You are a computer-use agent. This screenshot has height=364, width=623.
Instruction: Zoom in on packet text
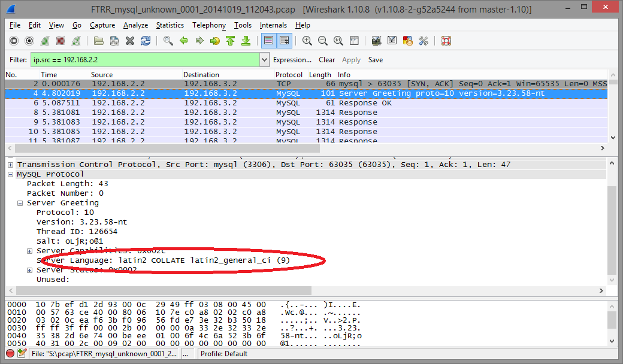[x=307, y=41]
